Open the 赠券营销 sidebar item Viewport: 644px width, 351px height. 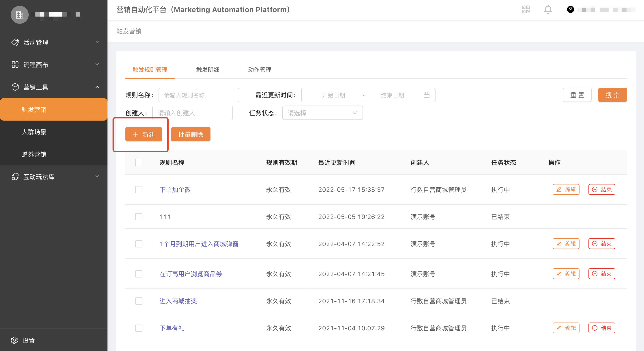(x=54, y=154)
